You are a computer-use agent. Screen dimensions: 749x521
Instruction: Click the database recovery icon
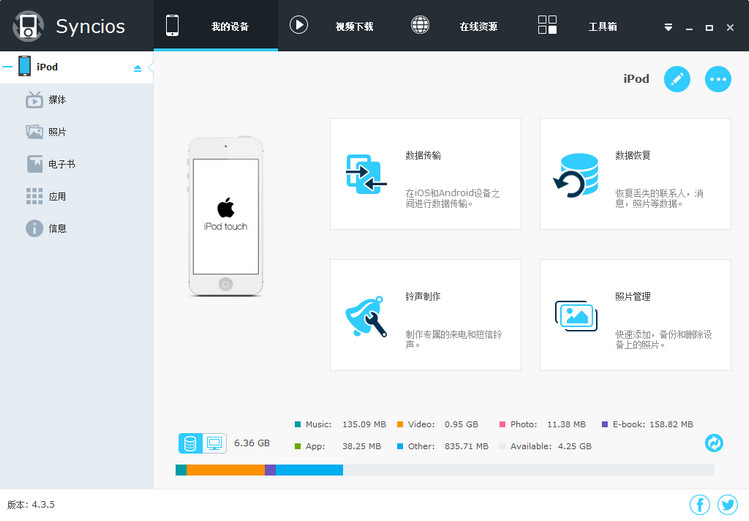point(576,175)
